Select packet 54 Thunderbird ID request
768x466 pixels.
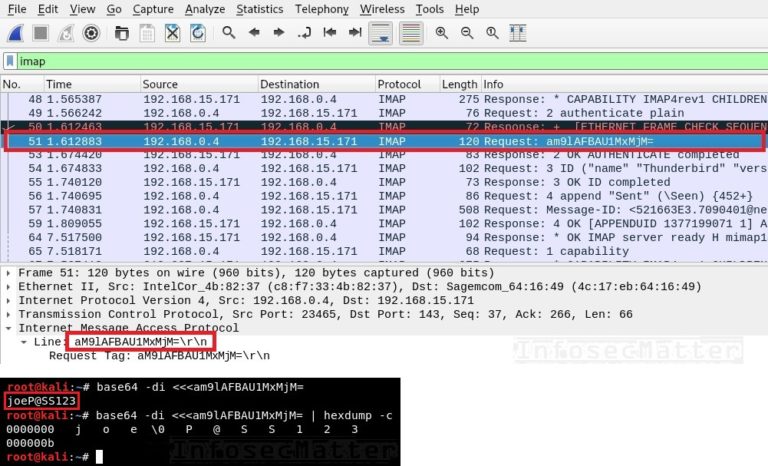tap(384, 169)
